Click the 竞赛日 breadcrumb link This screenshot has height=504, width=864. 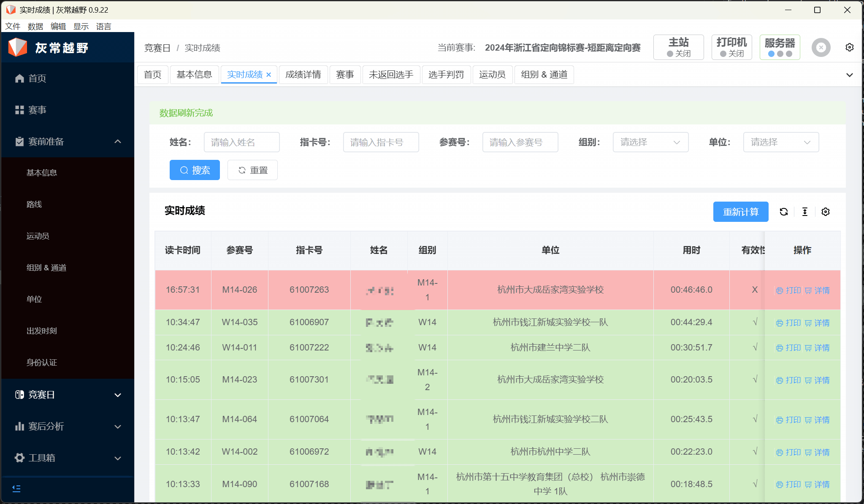coord(157,48)
